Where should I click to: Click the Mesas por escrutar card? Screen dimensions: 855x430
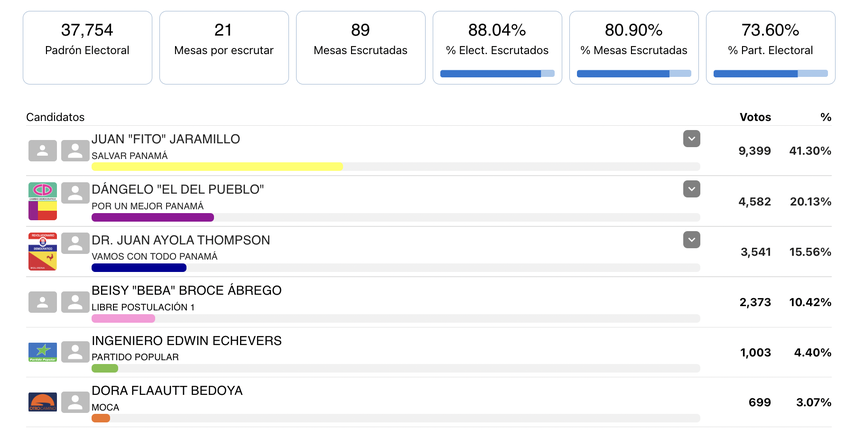point(224,48)
